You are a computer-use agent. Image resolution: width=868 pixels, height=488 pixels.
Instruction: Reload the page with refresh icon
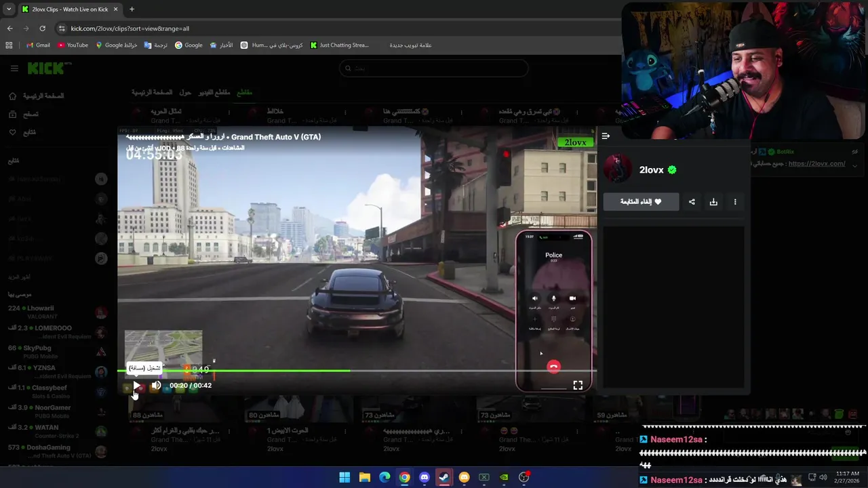42,28
